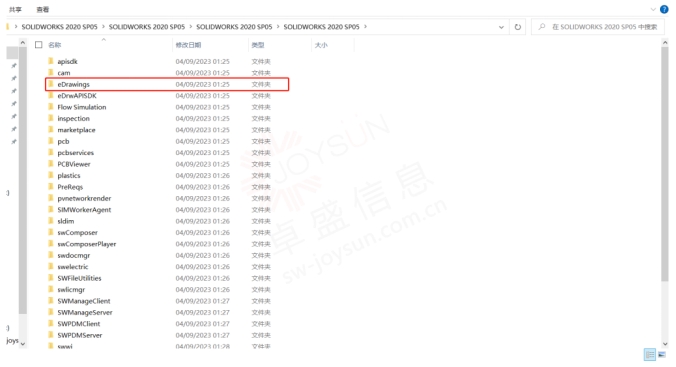This screenshot has width=676, height=367.
Task: Click the navigation pane scroll up arrow
Action: coord(23,42)
